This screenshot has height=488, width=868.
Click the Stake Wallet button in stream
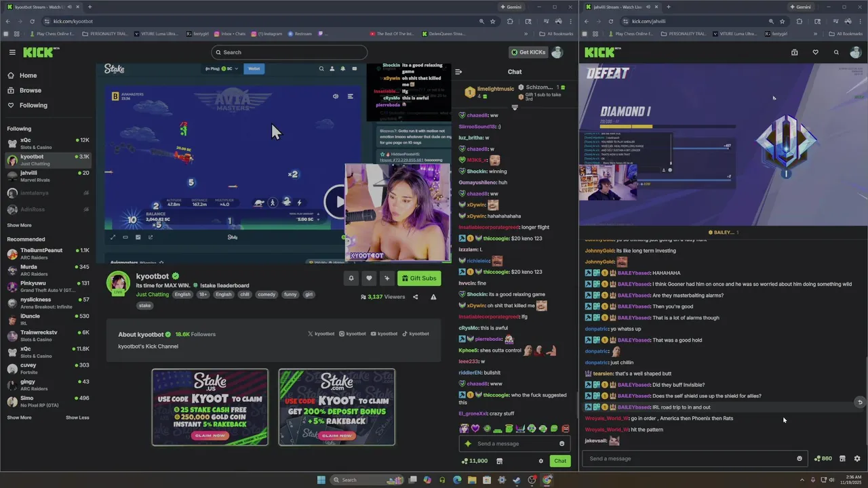coord(254,68)
